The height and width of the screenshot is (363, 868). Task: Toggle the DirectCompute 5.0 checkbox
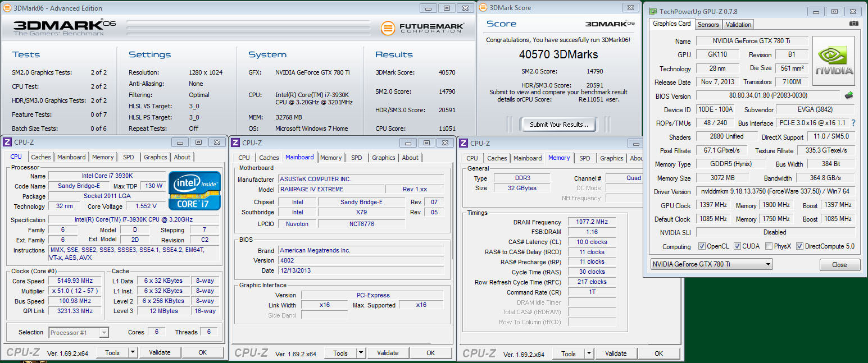(800, 246)
